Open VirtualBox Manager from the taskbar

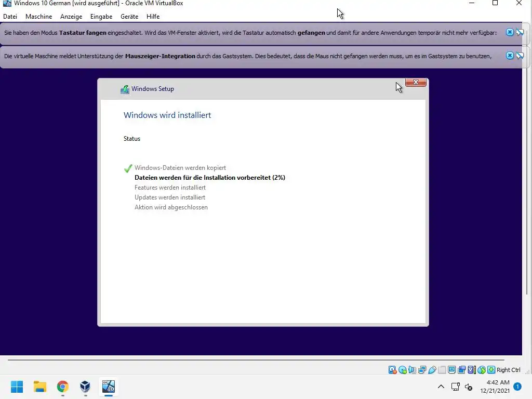[85, 387]
